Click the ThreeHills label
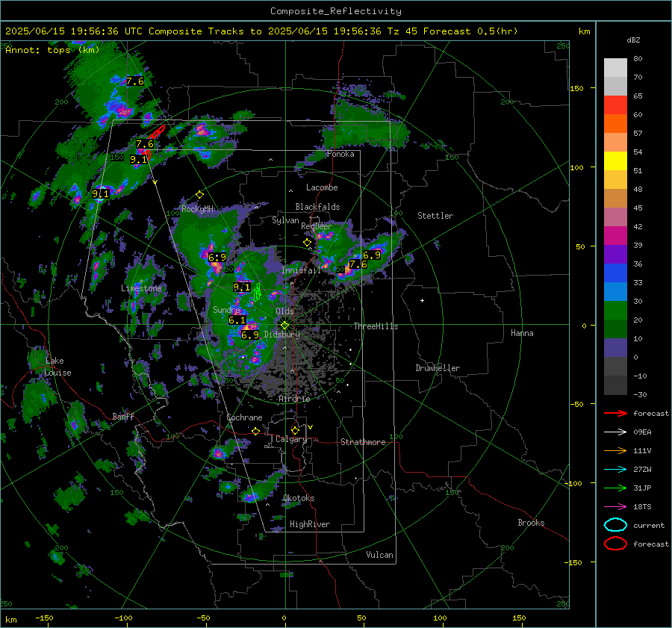This screenshot has width=672, height=628. click(376, 326)
